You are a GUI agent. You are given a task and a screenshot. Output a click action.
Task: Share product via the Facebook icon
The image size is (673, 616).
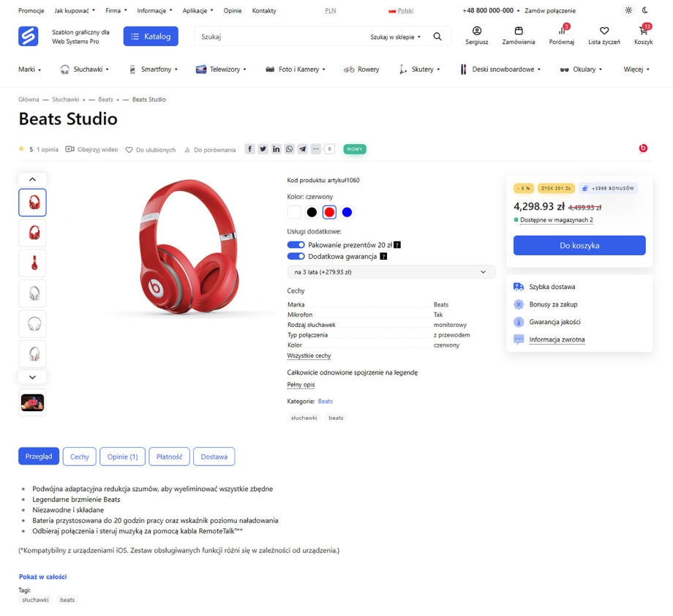(250, 149)
